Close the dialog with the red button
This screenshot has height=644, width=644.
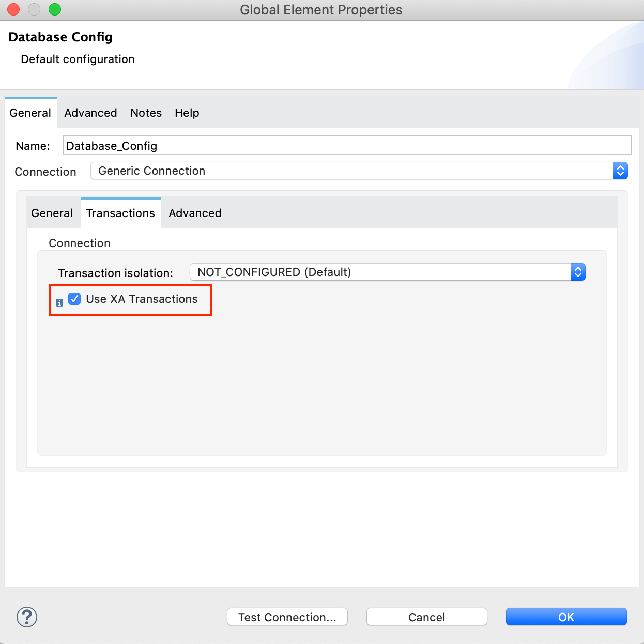coord(13,9)
